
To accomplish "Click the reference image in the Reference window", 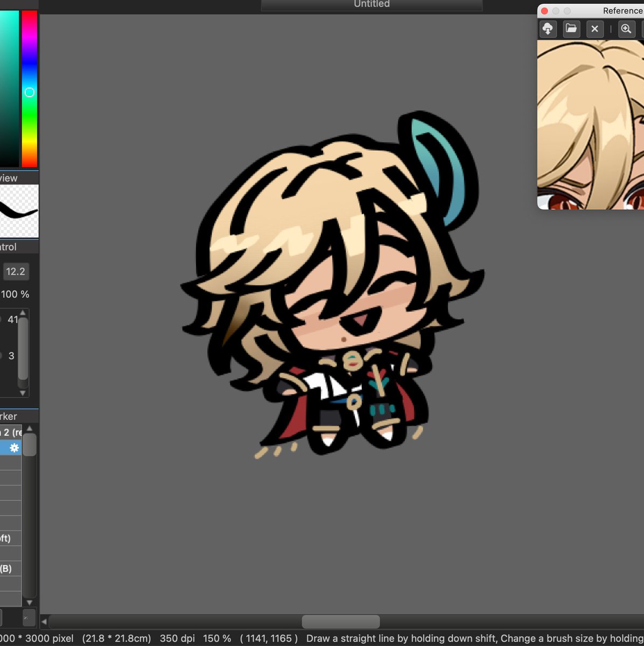I will pos(591,124).
